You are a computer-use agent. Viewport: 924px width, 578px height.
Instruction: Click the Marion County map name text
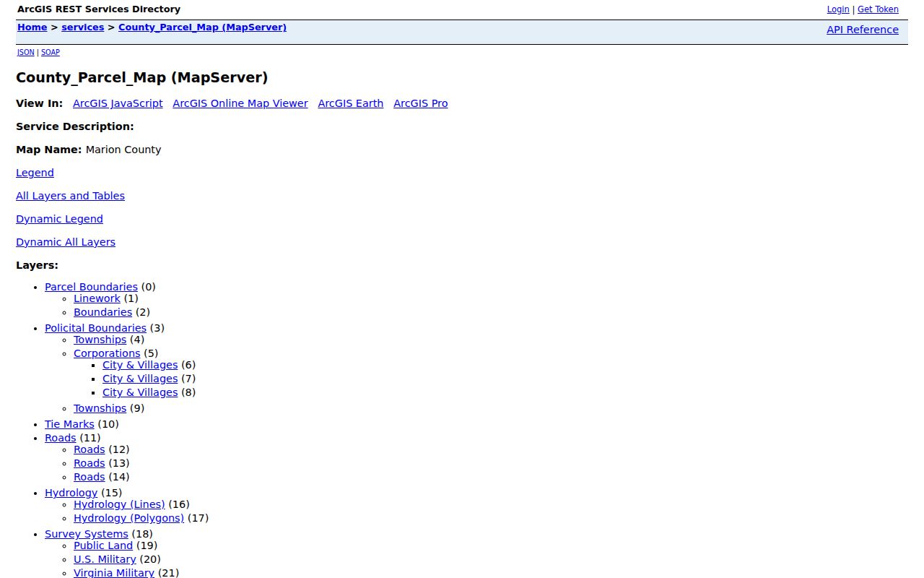click(123, 150)
